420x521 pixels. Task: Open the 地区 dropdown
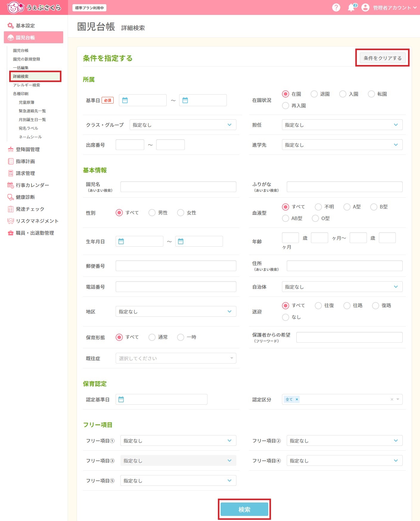click(176, 311)
